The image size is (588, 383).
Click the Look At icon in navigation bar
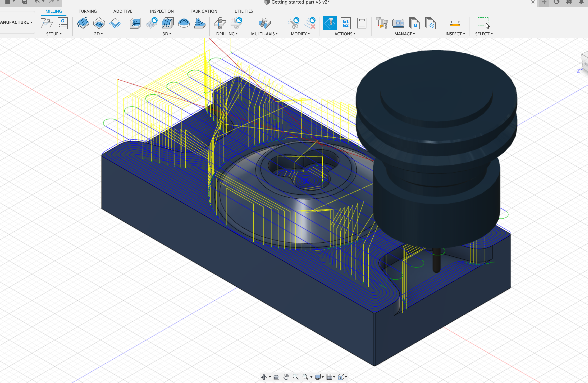click(276, 377)
